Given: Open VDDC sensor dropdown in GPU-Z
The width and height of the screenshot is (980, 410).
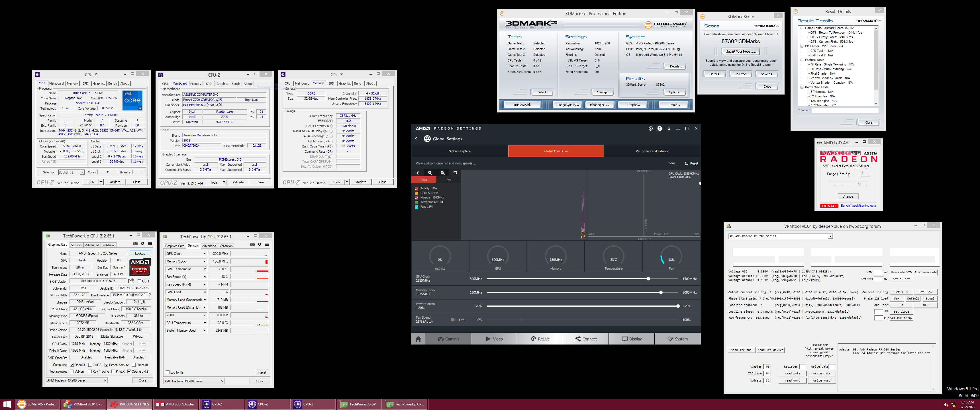Looking at the screenshot, I should 204,315.
